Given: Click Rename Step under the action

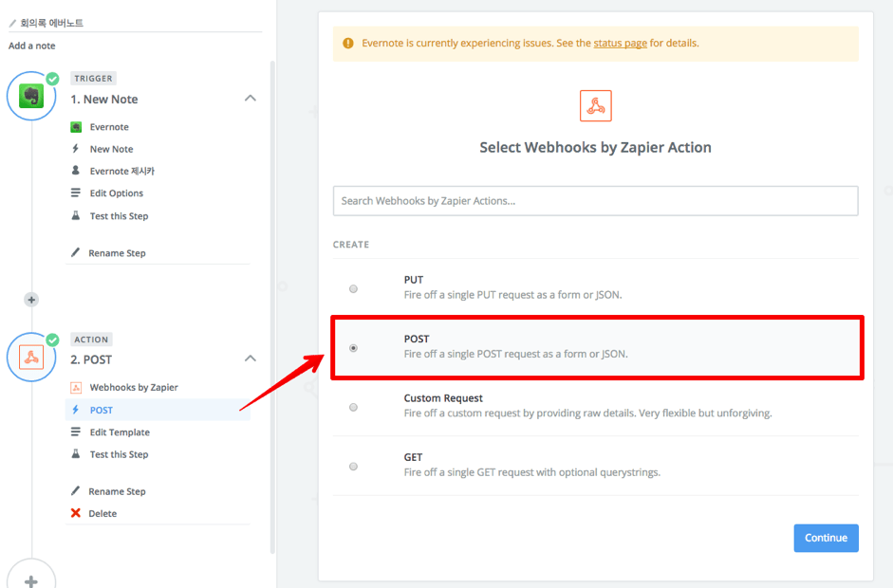Looking at the screenshot, I should (117, 491).
